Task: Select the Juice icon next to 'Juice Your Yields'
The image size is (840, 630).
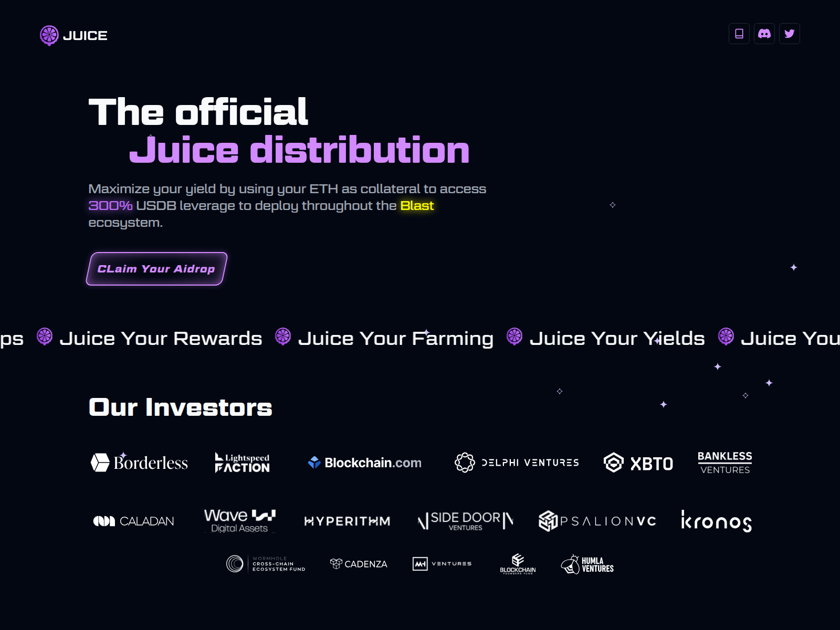Action: (x=514, y=338)
